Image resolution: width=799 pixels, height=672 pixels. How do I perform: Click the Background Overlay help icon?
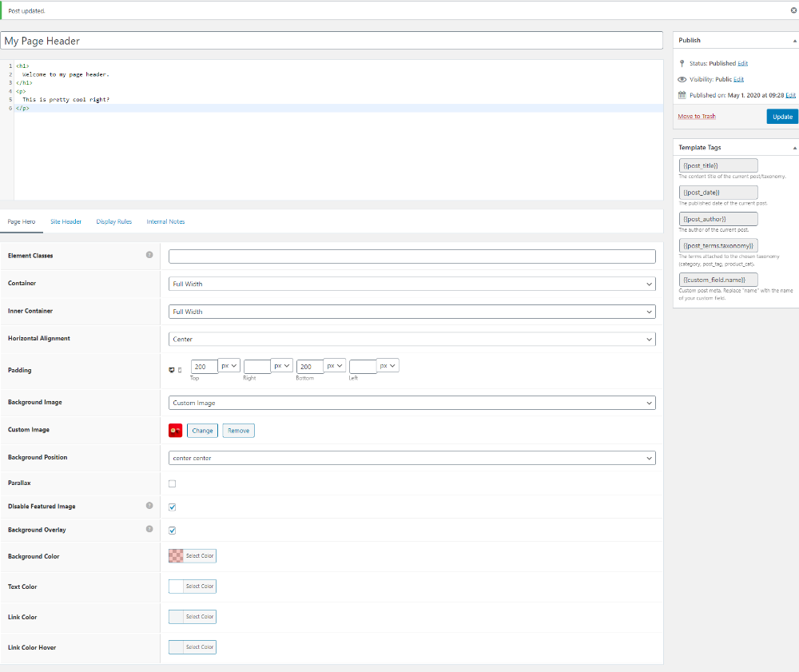(x=149, y=529)
